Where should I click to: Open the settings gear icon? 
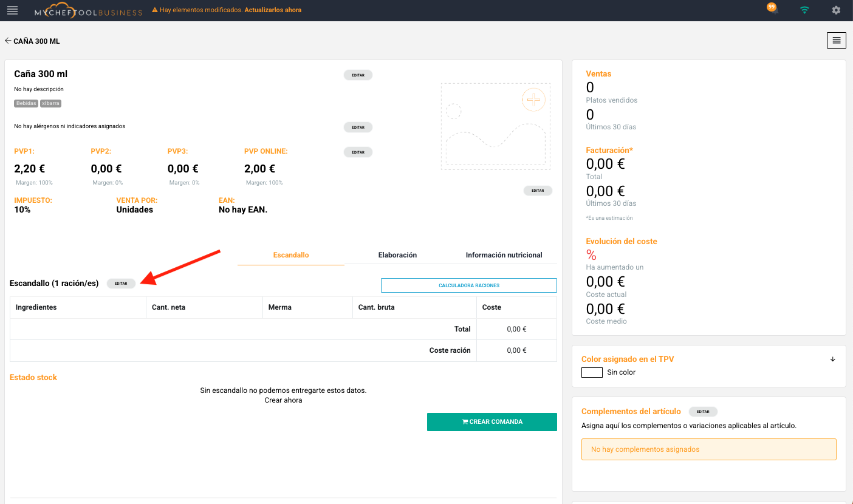click(x=836, y=10)
